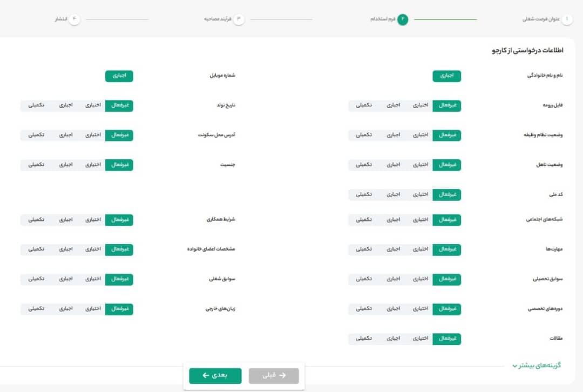Click the active step 2 circle icon
Image resolution: width=583 pixels, height=392 pixels.
[403, 19]
